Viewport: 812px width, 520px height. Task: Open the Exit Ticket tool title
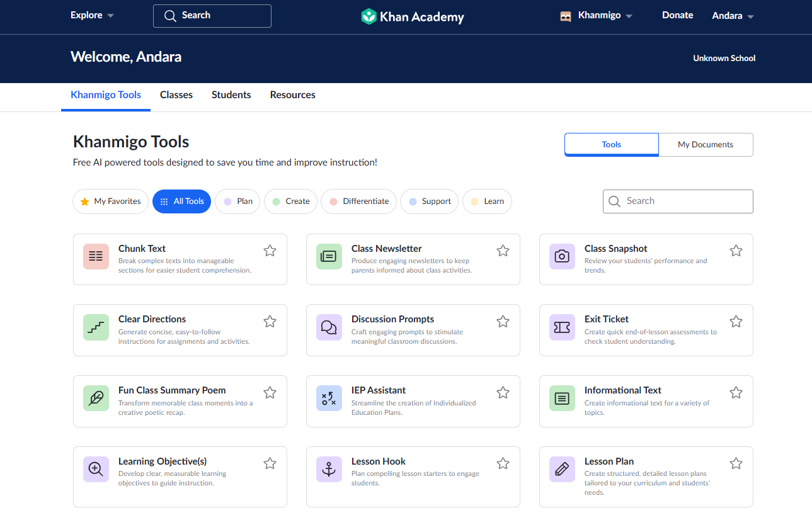coord(607,319)
